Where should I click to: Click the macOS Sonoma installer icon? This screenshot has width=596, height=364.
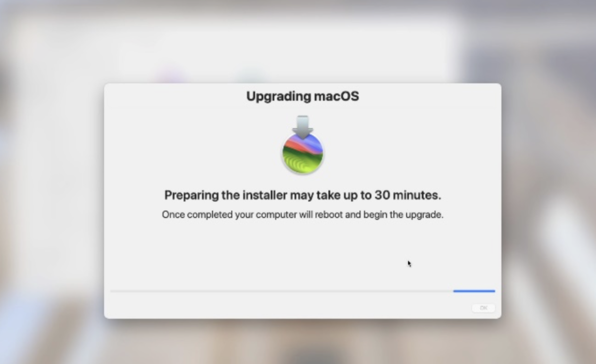pyautogui.click(x=303, y=145)
